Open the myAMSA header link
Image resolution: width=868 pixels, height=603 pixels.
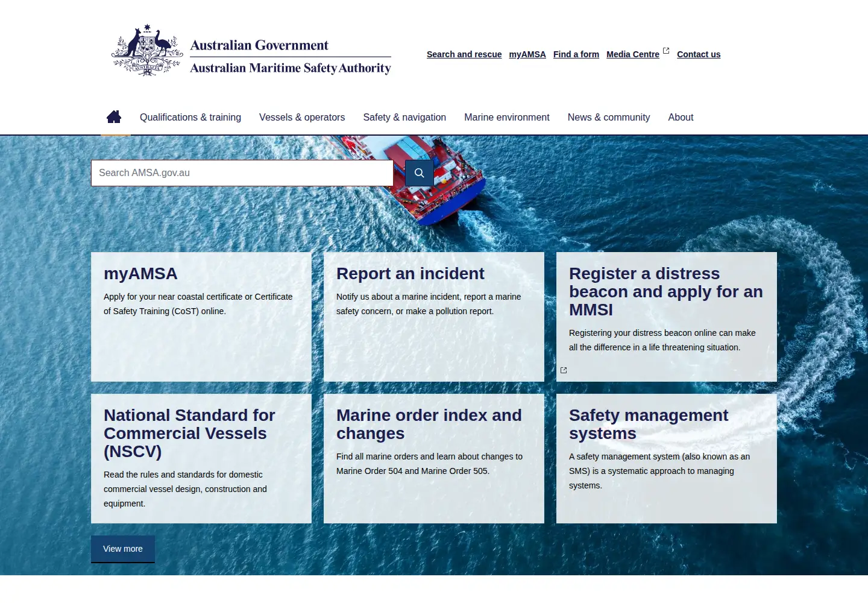(527, 54)
